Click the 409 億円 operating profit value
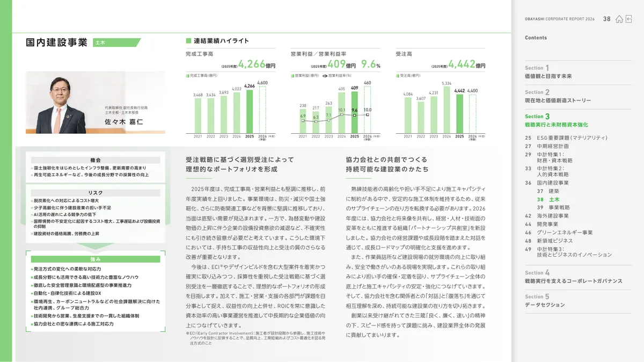The image size is (644, 362). pyautogui.click(x=342, y=64)
